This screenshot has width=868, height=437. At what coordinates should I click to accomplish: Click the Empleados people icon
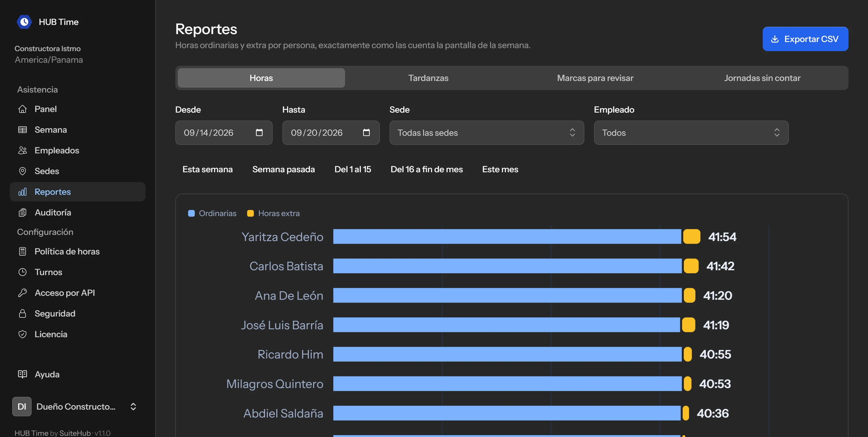[x=23, y=150]
